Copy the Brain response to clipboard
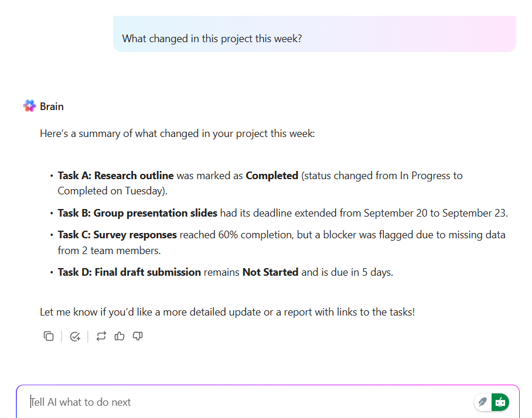This screenshot has height=418, width=532. [x=49, y=336]
